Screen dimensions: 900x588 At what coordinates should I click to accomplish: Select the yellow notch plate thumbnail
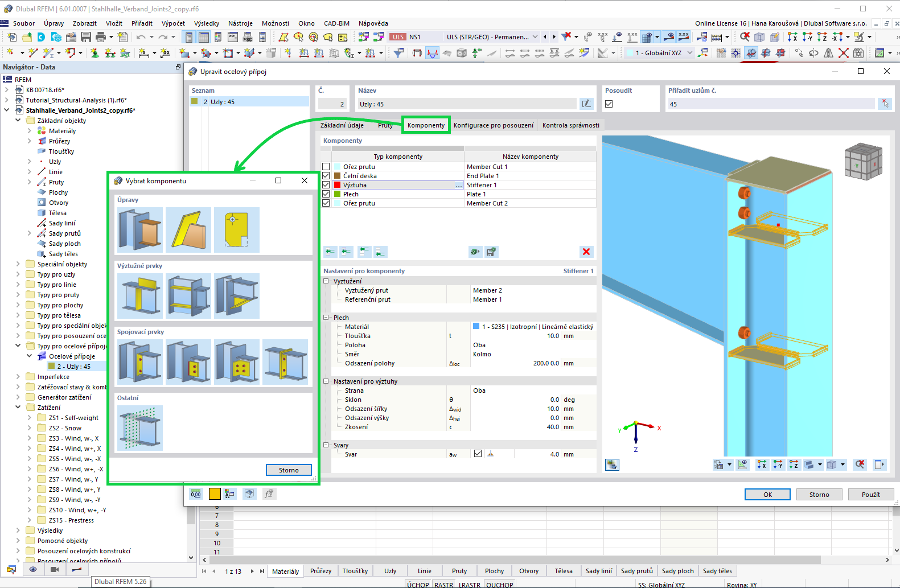click(x=237, y=230)
